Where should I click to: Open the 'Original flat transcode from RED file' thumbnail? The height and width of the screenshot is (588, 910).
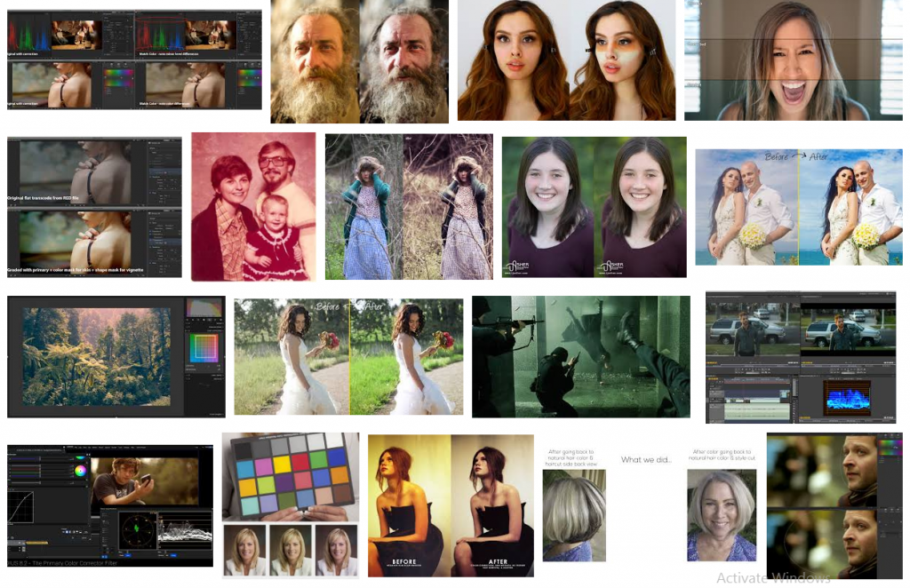[94, 207]
